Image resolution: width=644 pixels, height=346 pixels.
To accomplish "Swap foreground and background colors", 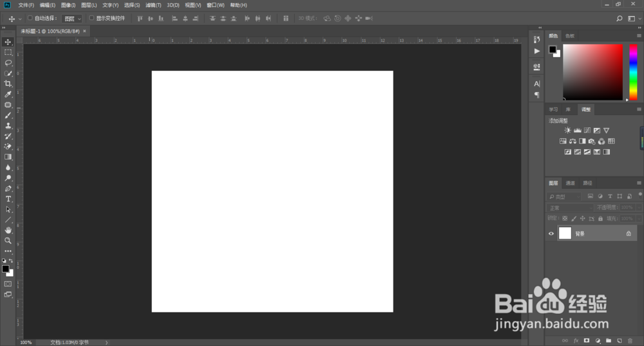I will [11, 260].
